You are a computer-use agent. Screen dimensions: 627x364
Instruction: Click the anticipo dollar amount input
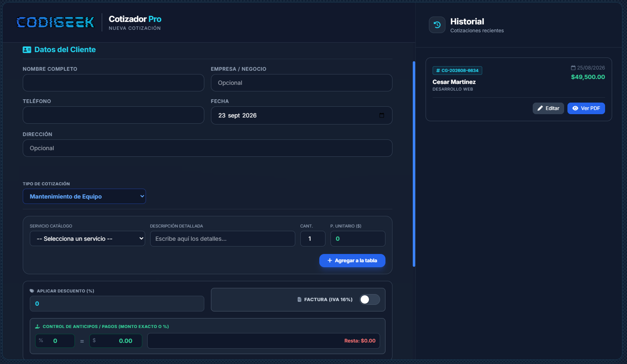click(x=116, y=341)
